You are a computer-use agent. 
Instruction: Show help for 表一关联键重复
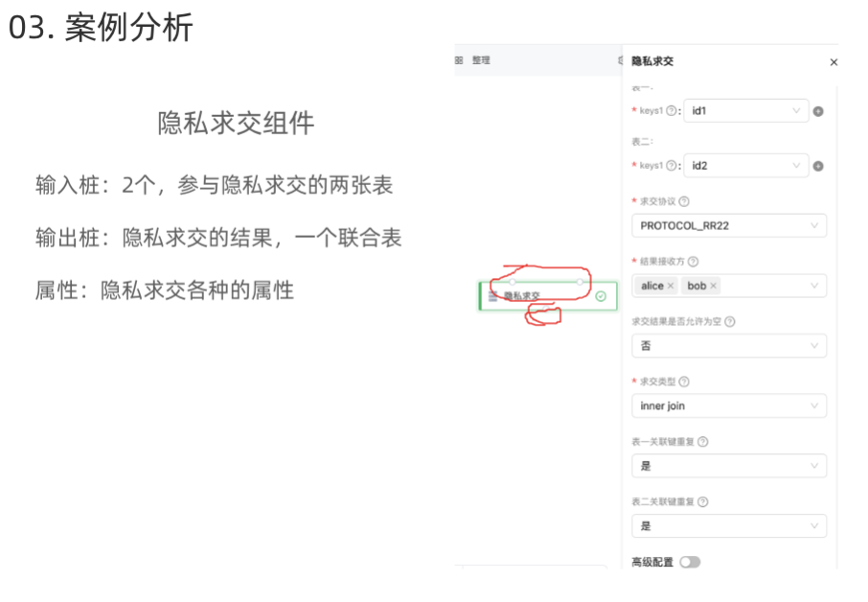point(702,442)
